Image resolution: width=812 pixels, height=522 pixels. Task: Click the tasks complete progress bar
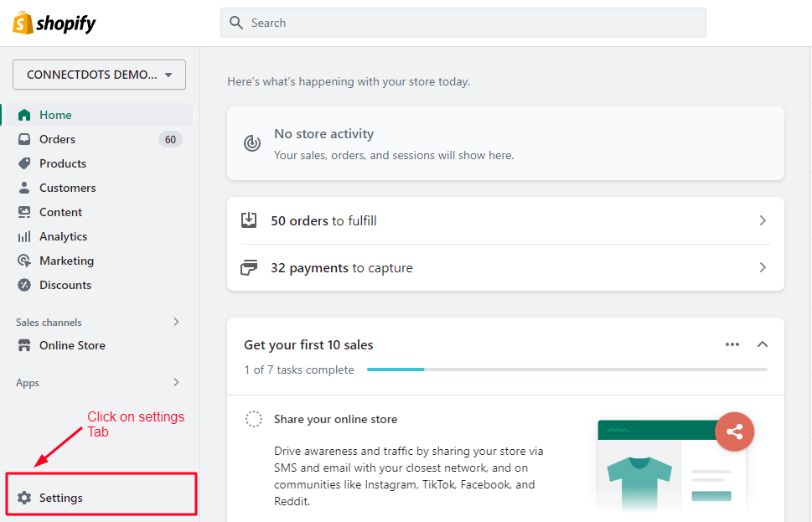coord(566,370)
